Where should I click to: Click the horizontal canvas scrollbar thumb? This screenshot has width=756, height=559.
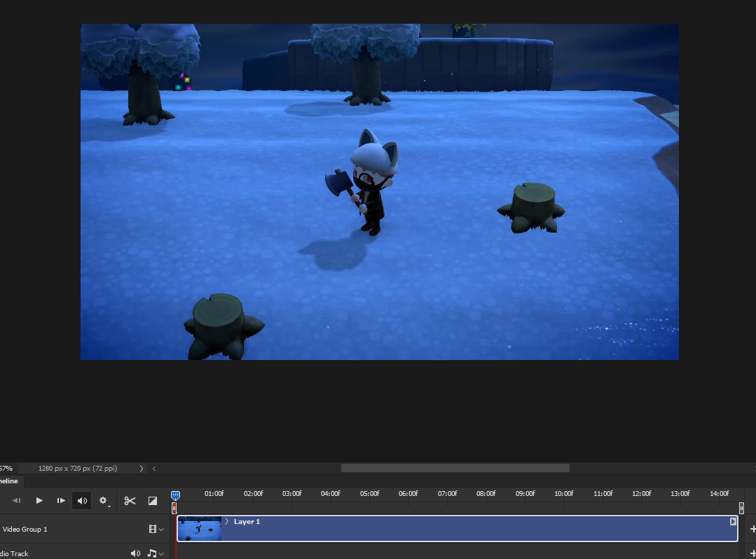[455, 469]
